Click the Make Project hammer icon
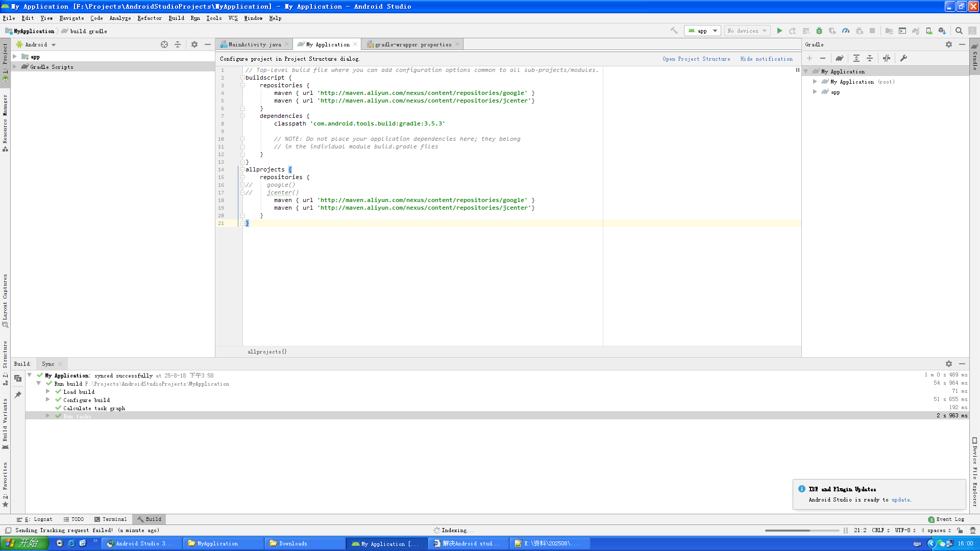This screenshot has width=980, height=551. [674, 31]
